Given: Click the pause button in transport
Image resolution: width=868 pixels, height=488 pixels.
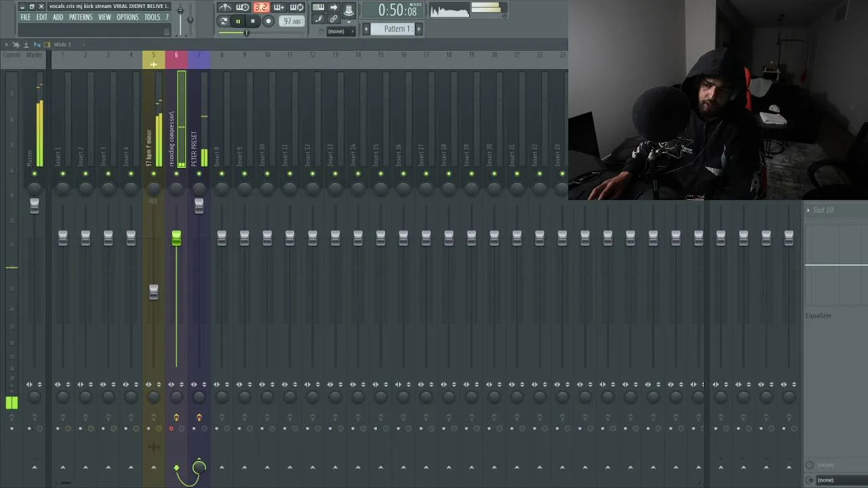Looking at the screenshot, I should [238, 21].
